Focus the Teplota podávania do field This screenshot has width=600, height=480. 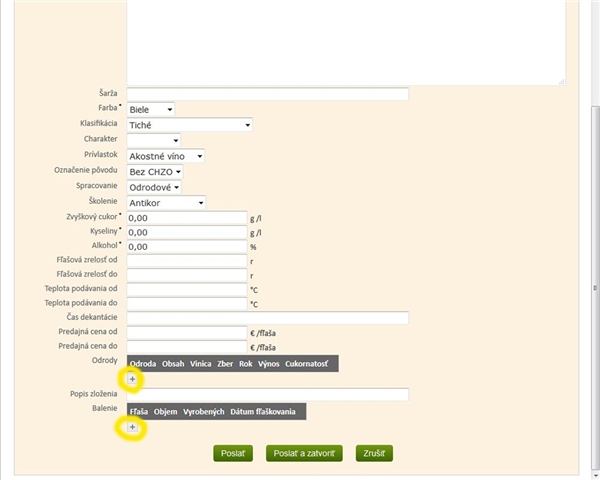(187, 304)
